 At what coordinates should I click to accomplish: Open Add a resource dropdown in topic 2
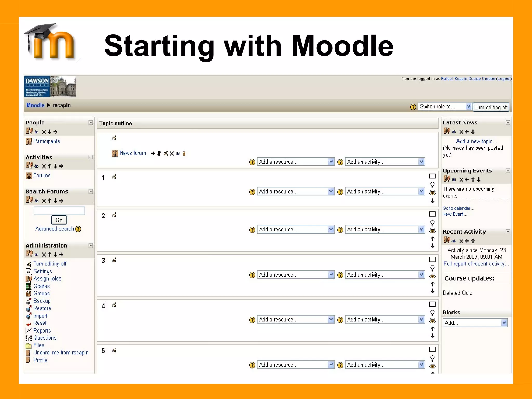point(296,229)
